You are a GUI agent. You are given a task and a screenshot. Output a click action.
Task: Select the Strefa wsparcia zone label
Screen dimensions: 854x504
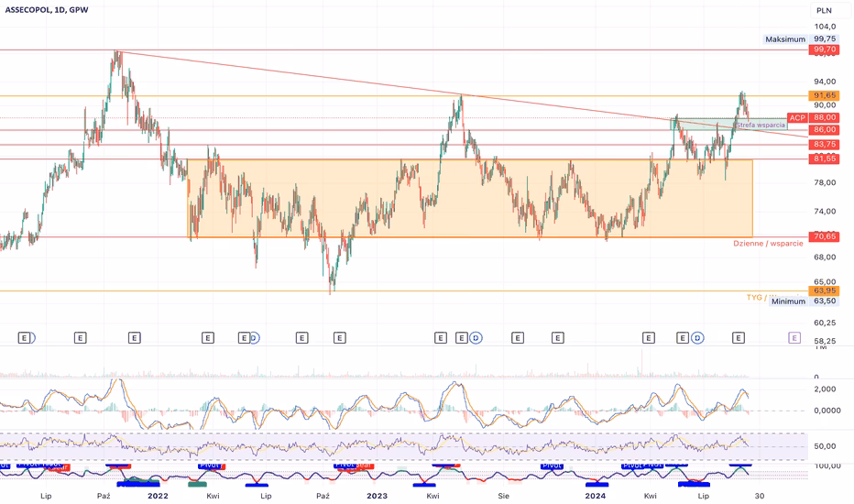click(x=760, y=125)
